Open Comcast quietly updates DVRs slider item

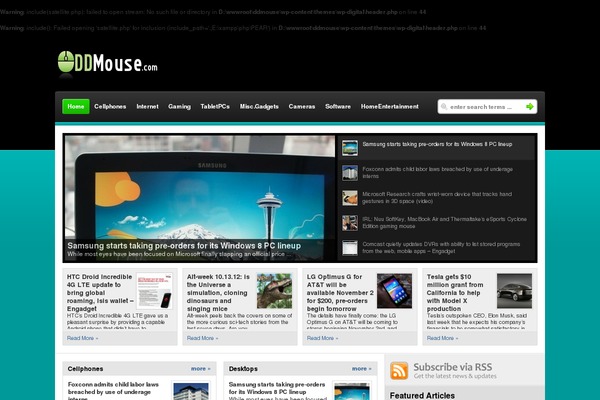tap(441, 248)
